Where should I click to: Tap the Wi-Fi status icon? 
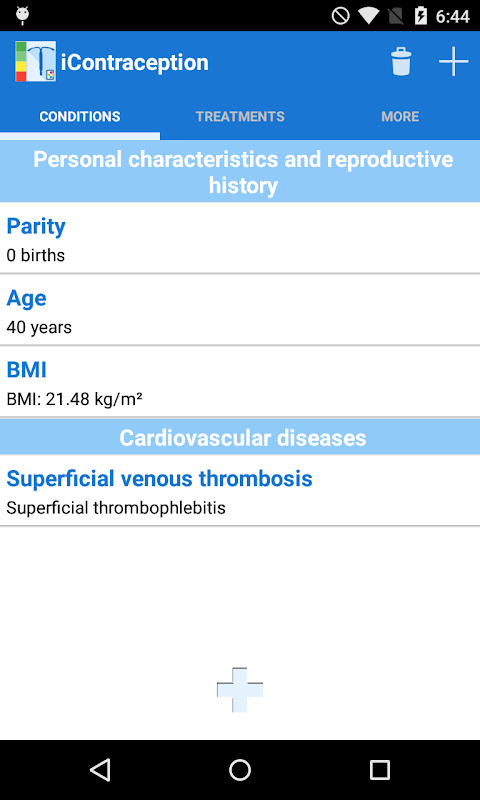click(x=369, y=16)
